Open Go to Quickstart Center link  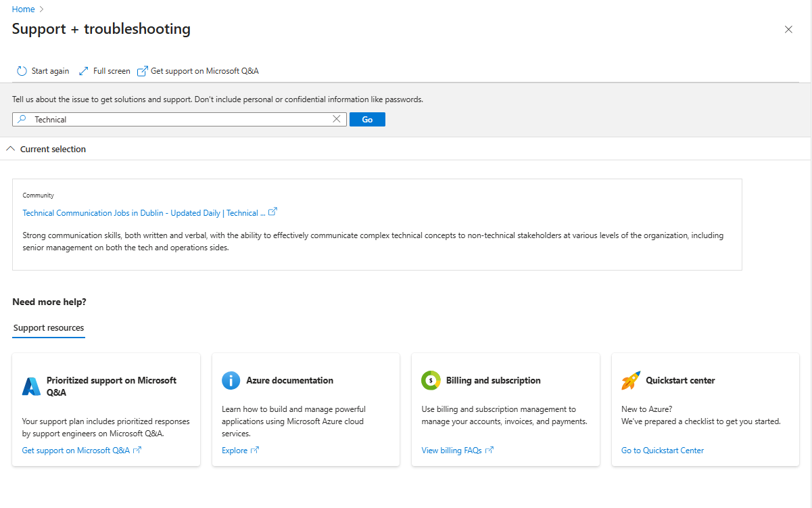click(663, 451)
